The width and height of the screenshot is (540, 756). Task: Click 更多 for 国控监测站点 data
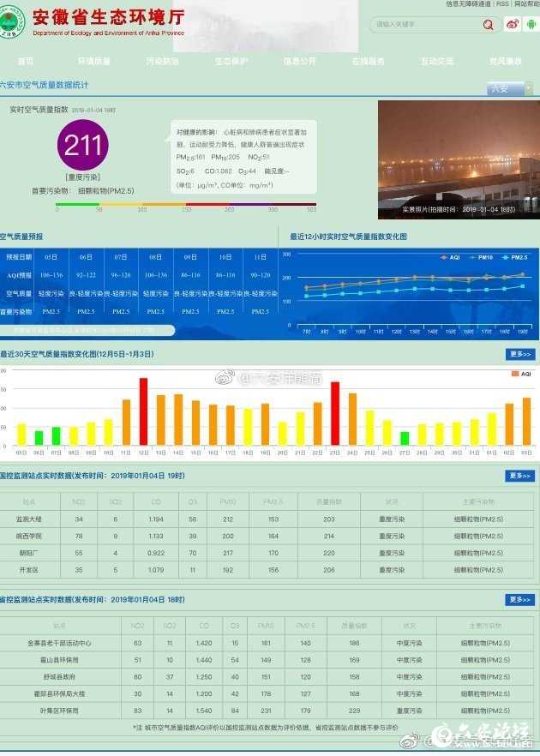[x=519, y=476]
